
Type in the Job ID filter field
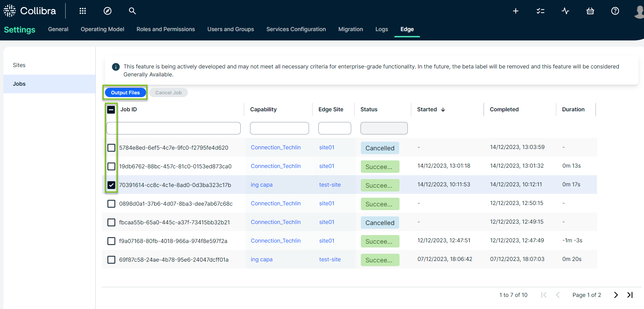(x=173, y=128)
